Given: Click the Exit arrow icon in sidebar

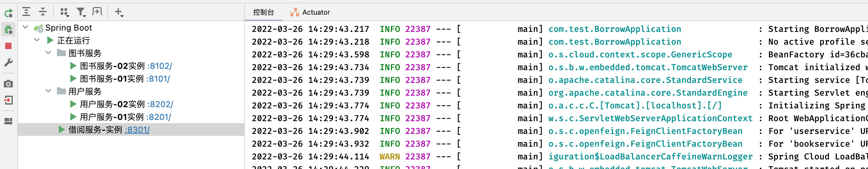Looking at the screenshot, I should 8,100.
